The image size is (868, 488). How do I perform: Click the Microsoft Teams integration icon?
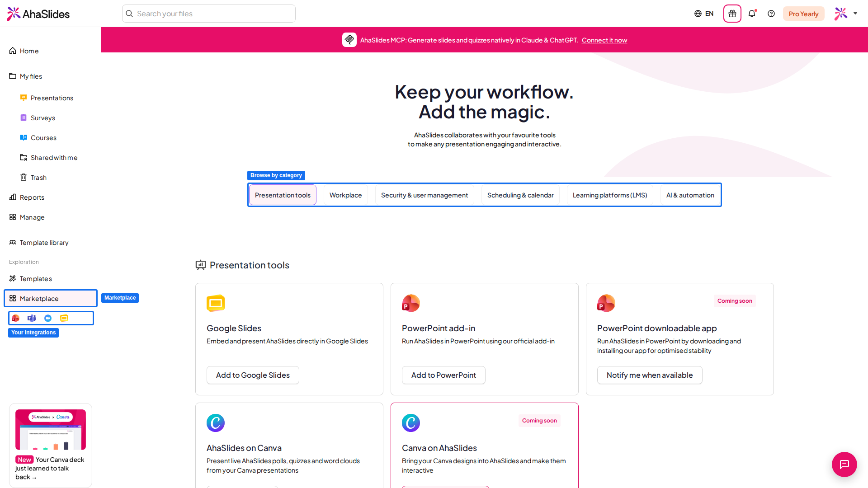[32, 318]
